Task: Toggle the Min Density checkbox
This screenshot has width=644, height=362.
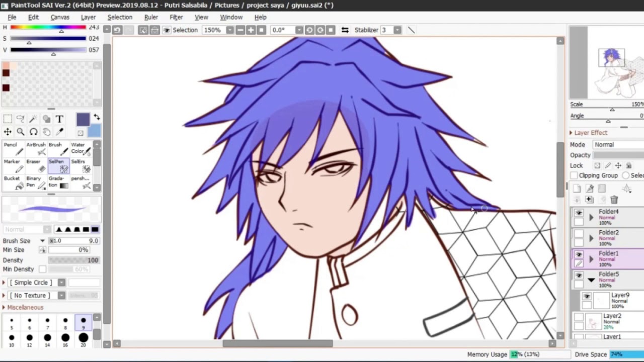Action: (43, 269)
